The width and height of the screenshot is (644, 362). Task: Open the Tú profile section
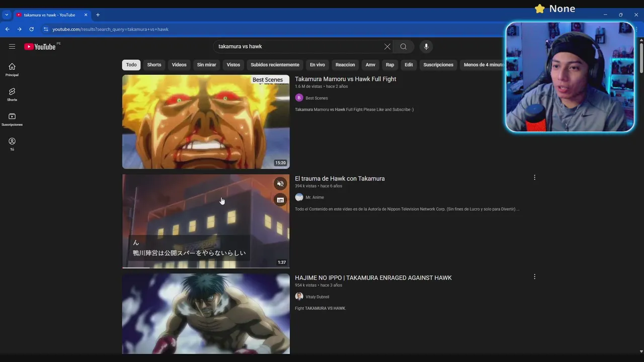point(12,144)
